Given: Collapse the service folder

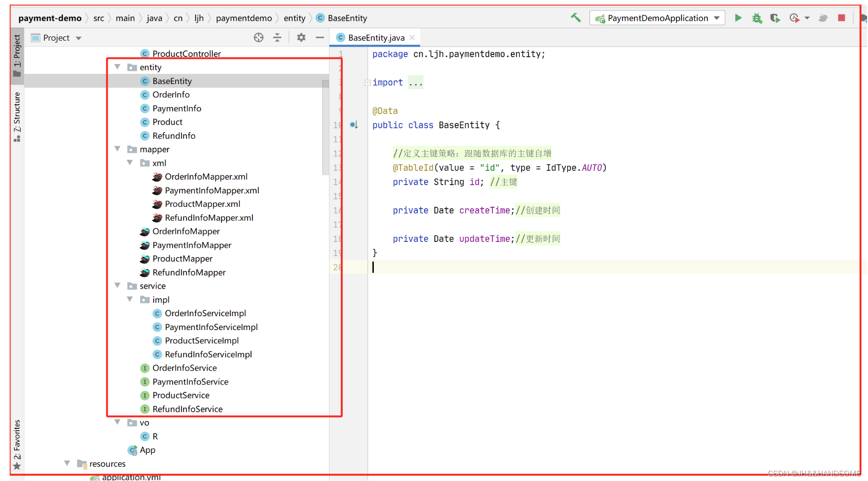Looking at the screenshot, I should [118, 286].
